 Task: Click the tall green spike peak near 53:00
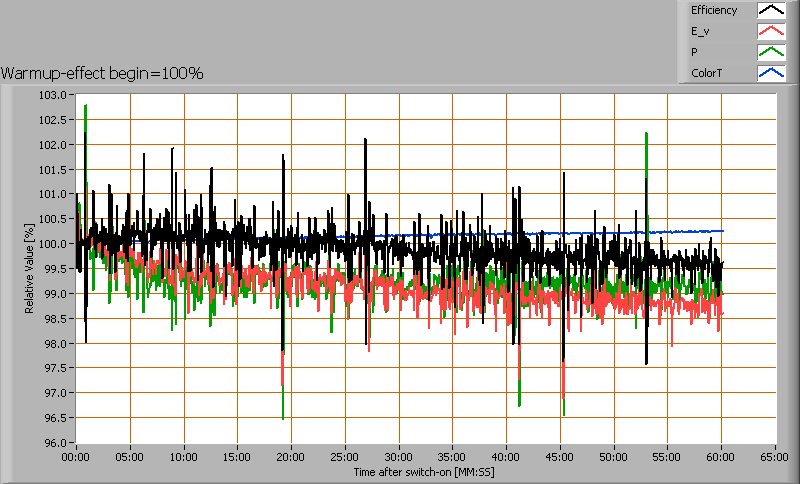647,133
